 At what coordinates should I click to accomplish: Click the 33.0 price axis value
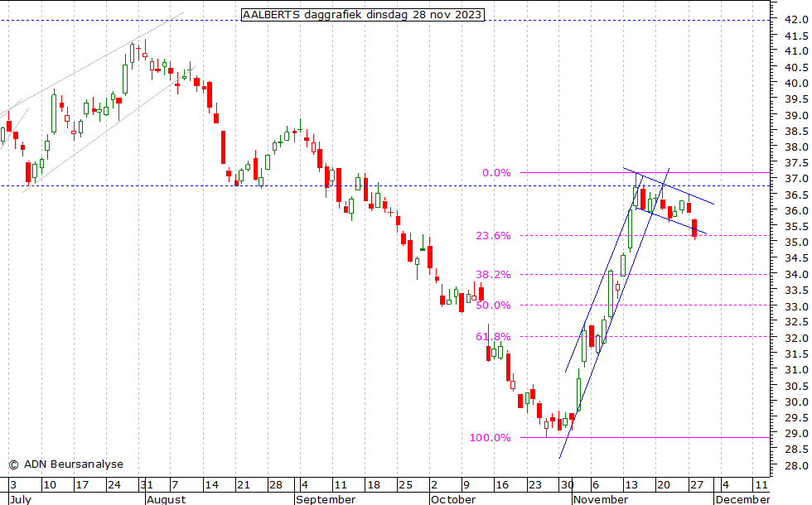point(796,306)
